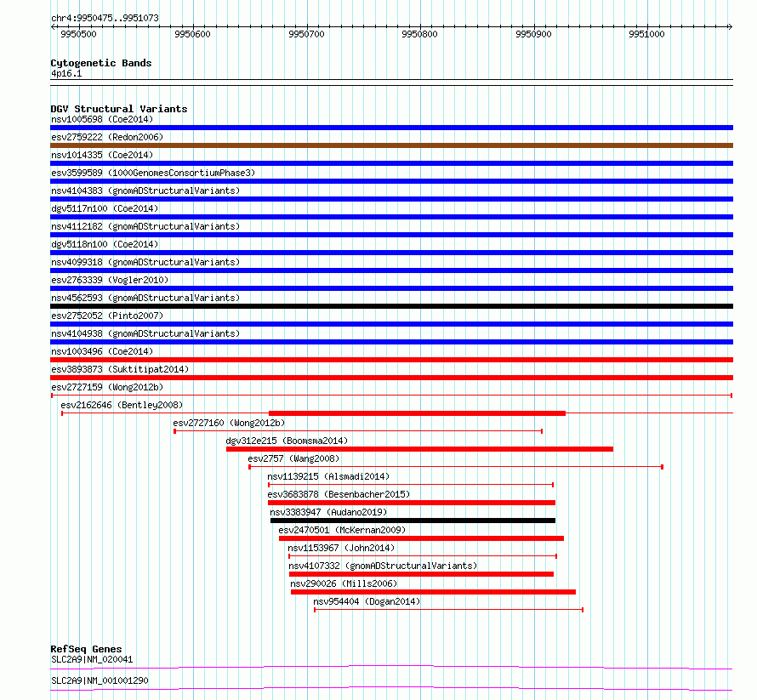This screenshot has height=700, width=757.
Task: Click the 4p16.1 band label
Action: pos(66,74)
